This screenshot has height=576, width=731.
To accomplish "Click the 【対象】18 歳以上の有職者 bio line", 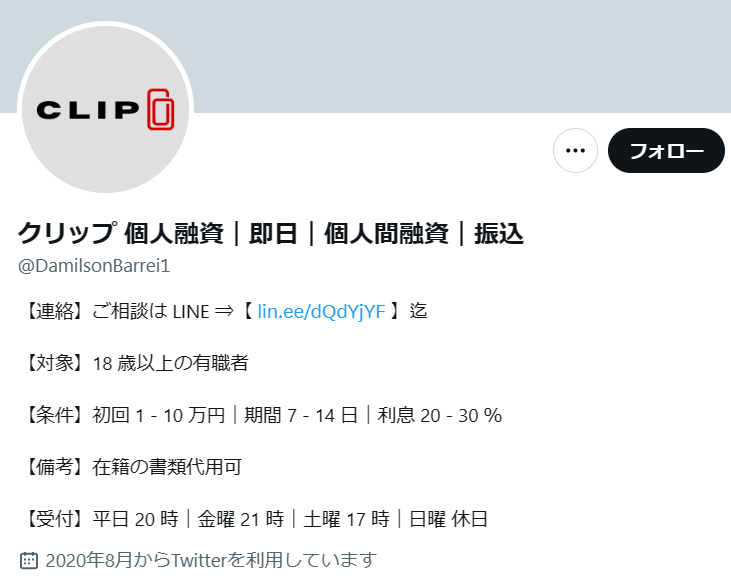I will click(135, 363).
